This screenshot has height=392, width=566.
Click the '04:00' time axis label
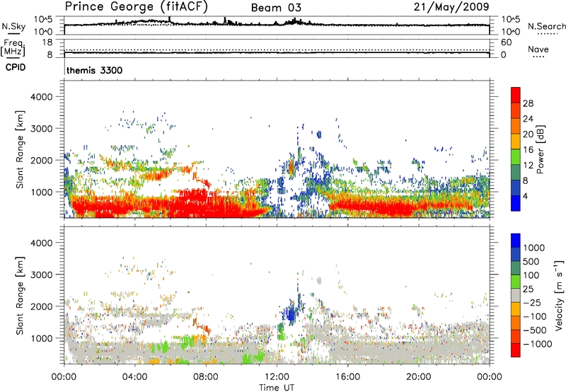tap(135, 377)
